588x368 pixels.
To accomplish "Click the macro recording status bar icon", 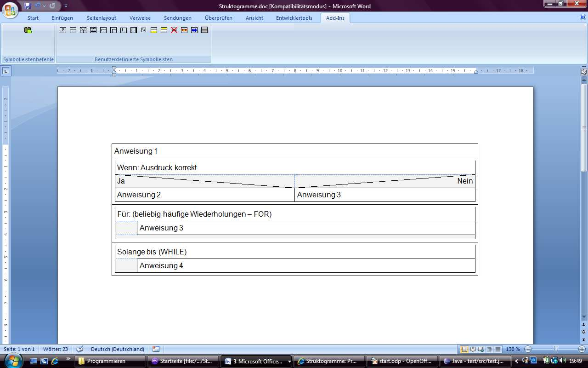I will (x=156, y=349).
